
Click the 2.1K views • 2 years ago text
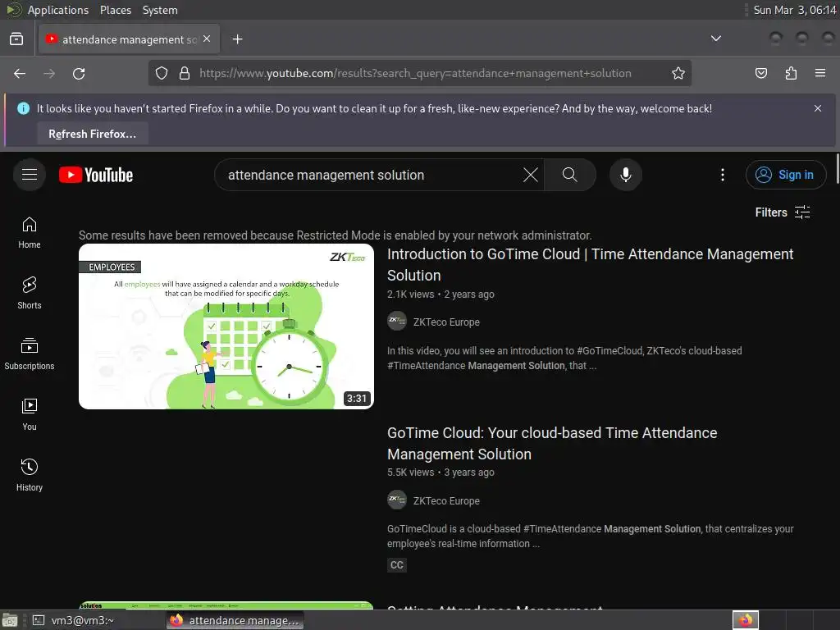click(441, 294)
